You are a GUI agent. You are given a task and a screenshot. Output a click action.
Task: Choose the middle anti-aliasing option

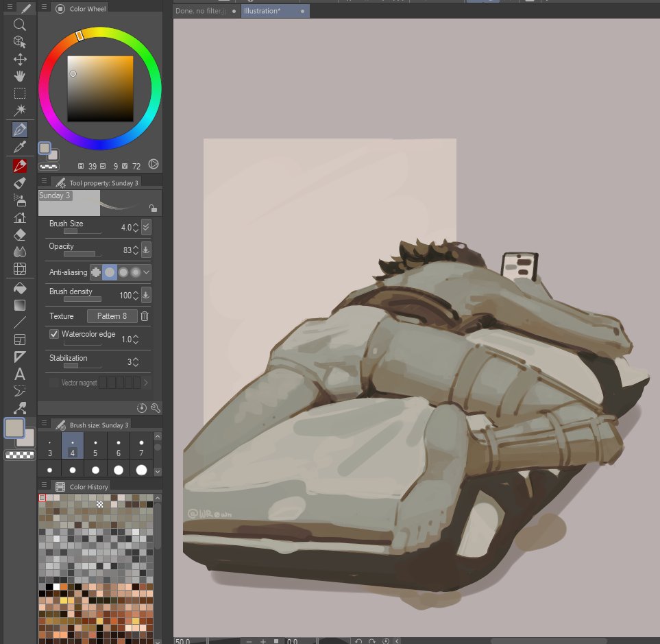click(x=123, y=272)
